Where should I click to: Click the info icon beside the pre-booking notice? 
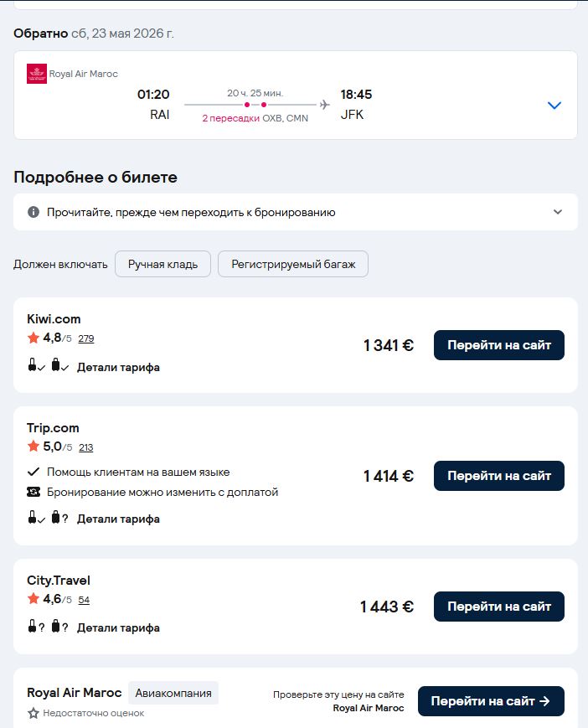coord(34,212)
